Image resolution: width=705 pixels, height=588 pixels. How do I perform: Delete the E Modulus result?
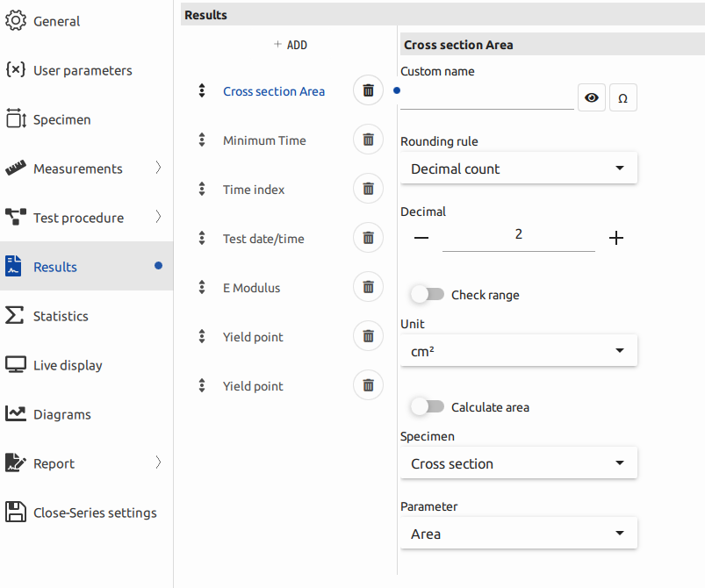(x=368, y=287)
